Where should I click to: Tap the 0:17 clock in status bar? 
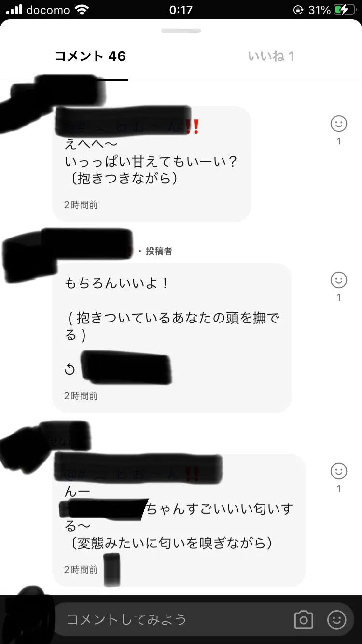point(181,10)
